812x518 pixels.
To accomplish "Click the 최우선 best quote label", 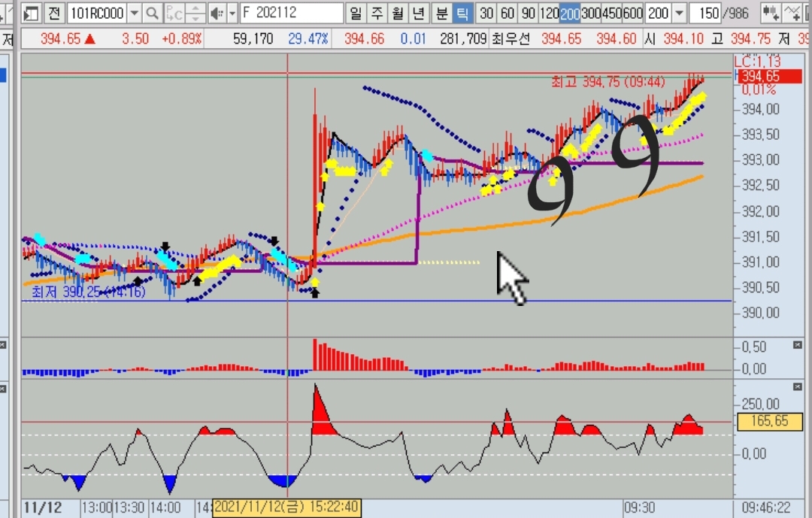I will coord(511,39).
